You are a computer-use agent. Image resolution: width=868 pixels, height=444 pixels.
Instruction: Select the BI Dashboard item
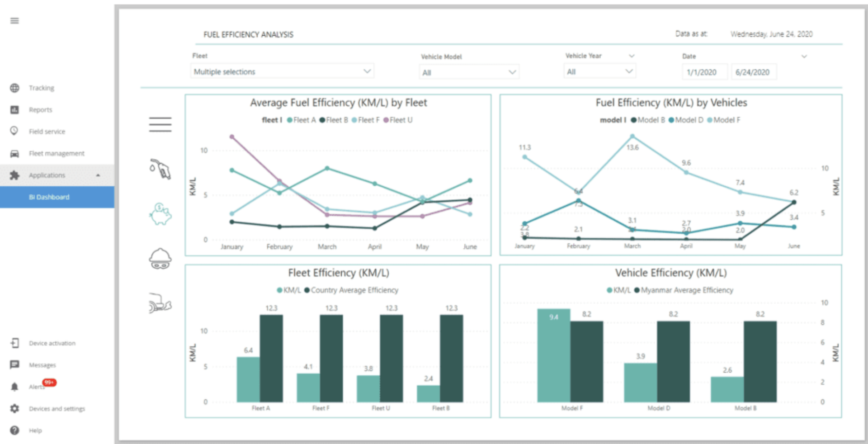[x=57, y=197]
